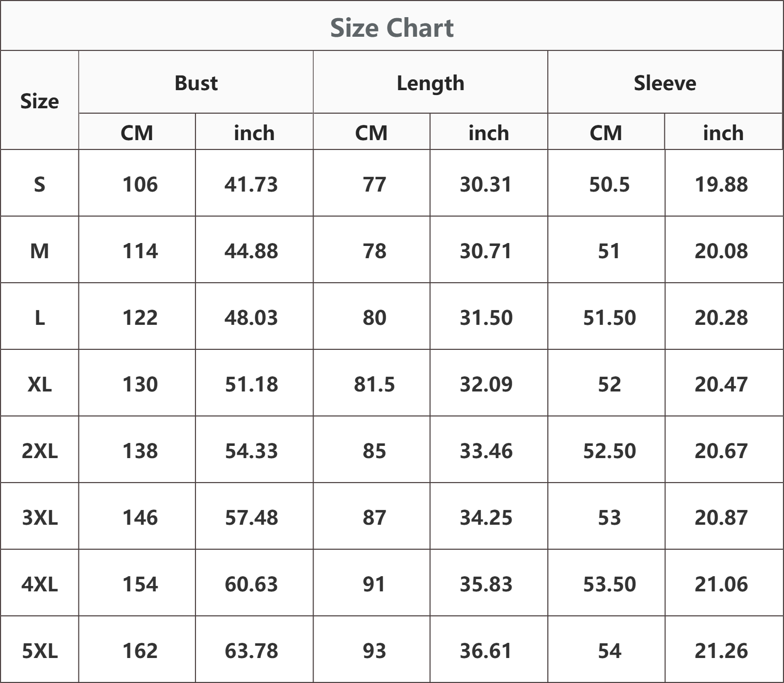Image resolution: width=784 pixels, height=683 pixels.
Task: Click the 5XL sleeve 21.26 cell
Action: tap(724, 650)
